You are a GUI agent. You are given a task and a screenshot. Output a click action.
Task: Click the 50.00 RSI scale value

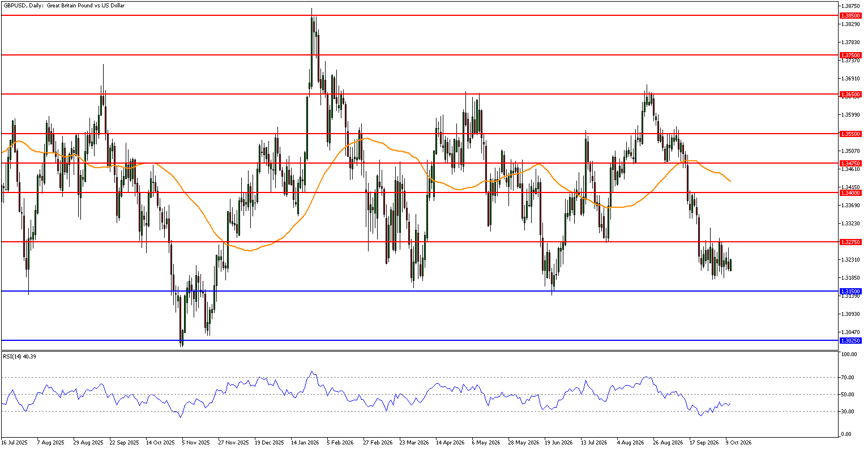tap(848, 394)
